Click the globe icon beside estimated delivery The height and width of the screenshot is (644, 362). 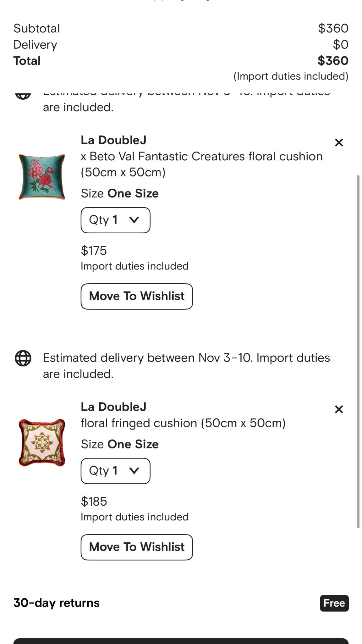pyautogui.click(x=23, y=358)
